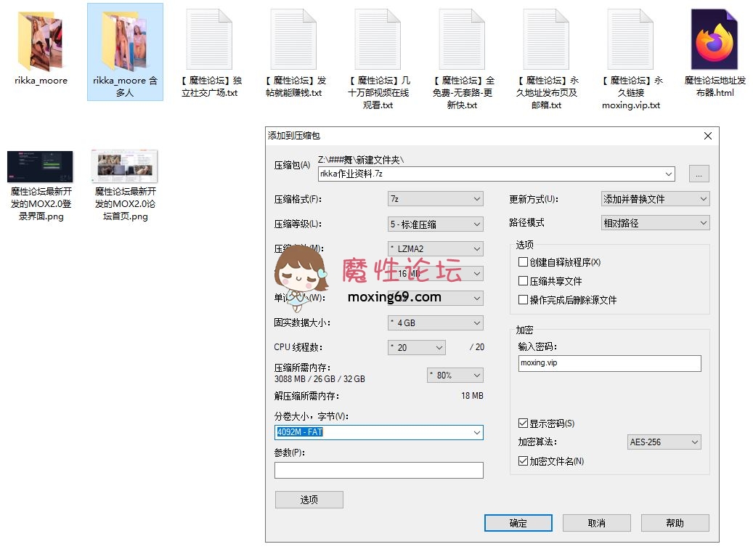Screen dimensions: 753x560
Task: Expand the 分卷大小 4092M - FAT combo box
Action: [476, 432]
